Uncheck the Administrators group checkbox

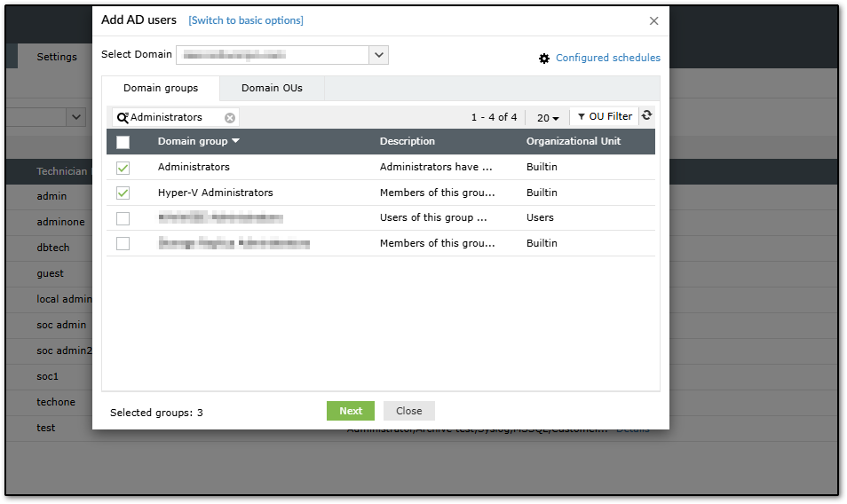(123, 168)
